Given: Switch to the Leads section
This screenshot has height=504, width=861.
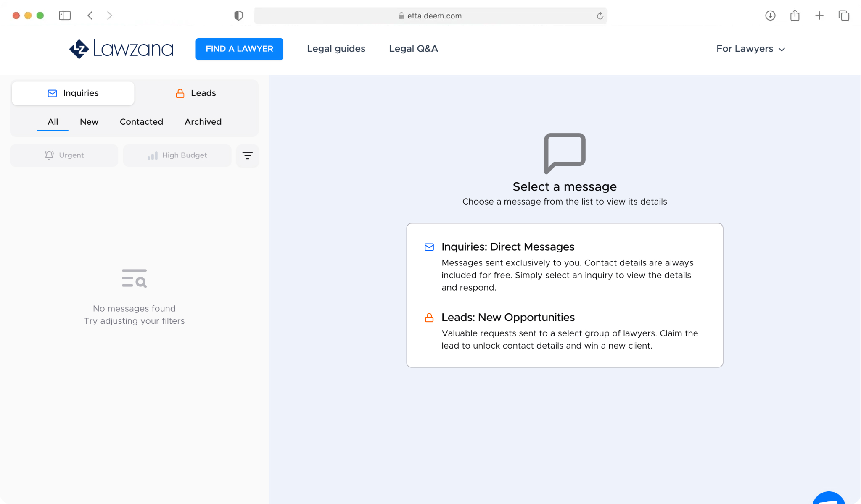Looking at the screenshot, I should [196, 93].
